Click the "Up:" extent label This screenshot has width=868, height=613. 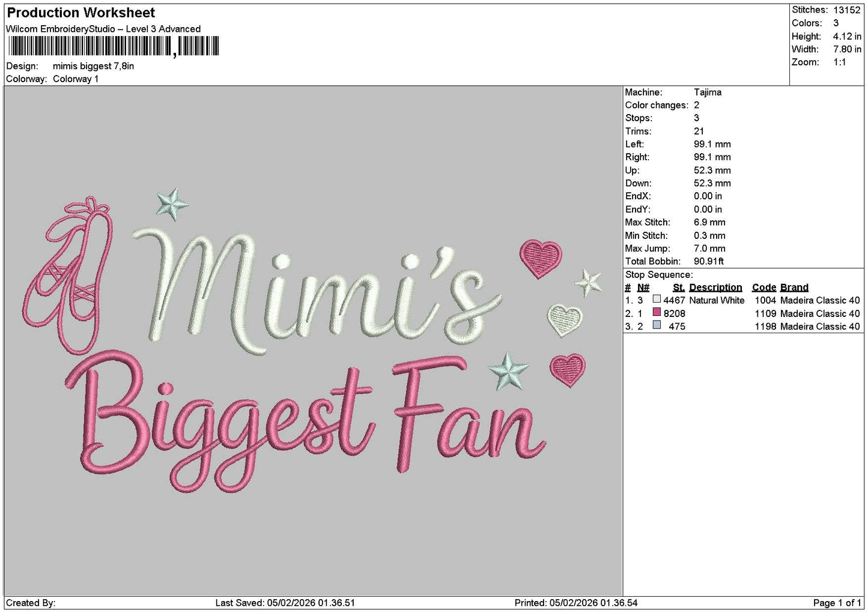pyautogui.click(x=633, y=170)
